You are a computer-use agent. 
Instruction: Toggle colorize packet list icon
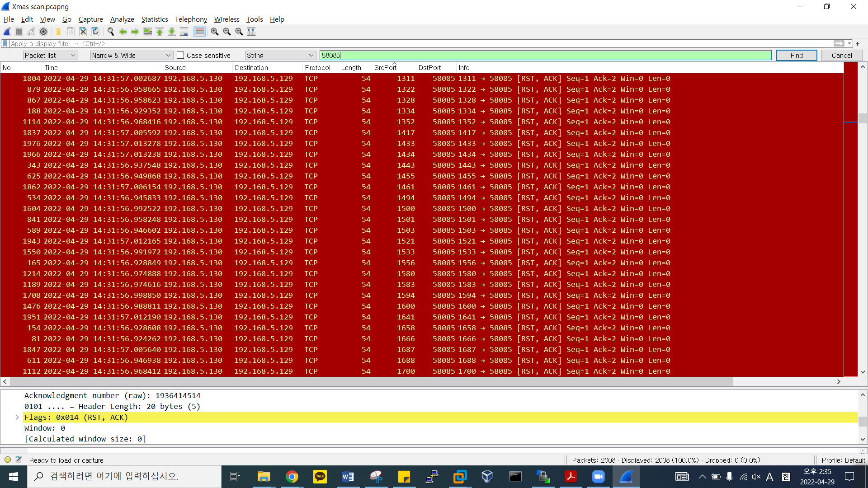click(x=199, y=32)
